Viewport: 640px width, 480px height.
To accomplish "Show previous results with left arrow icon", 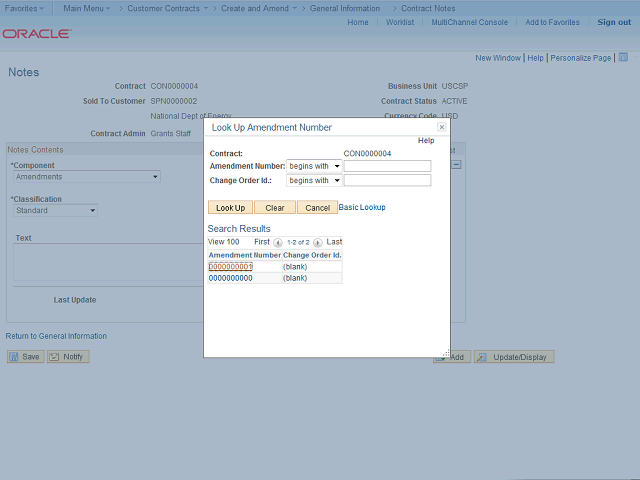I will [x=278, y=242].
